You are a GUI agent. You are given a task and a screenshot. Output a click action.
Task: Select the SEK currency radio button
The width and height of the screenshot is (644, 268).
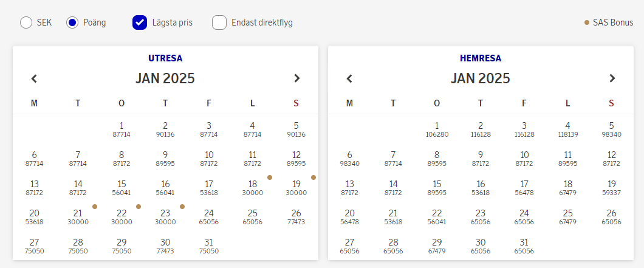[x=26, y=22]
